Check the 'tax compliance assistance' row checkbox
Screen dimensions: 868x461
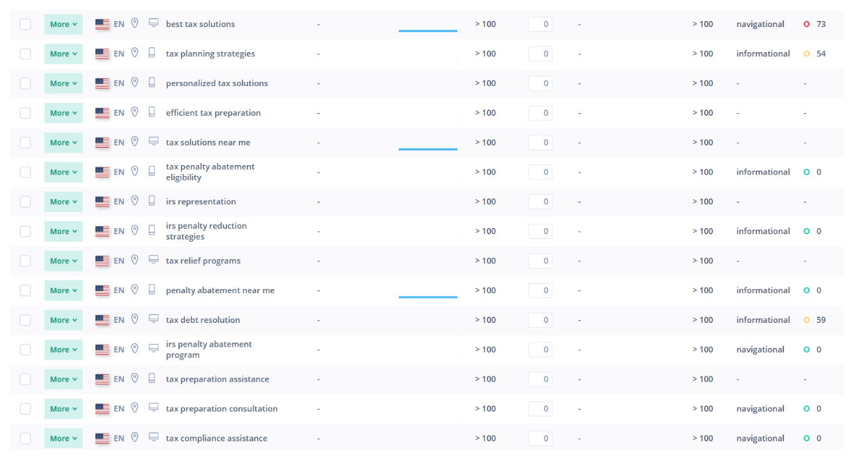25,439
